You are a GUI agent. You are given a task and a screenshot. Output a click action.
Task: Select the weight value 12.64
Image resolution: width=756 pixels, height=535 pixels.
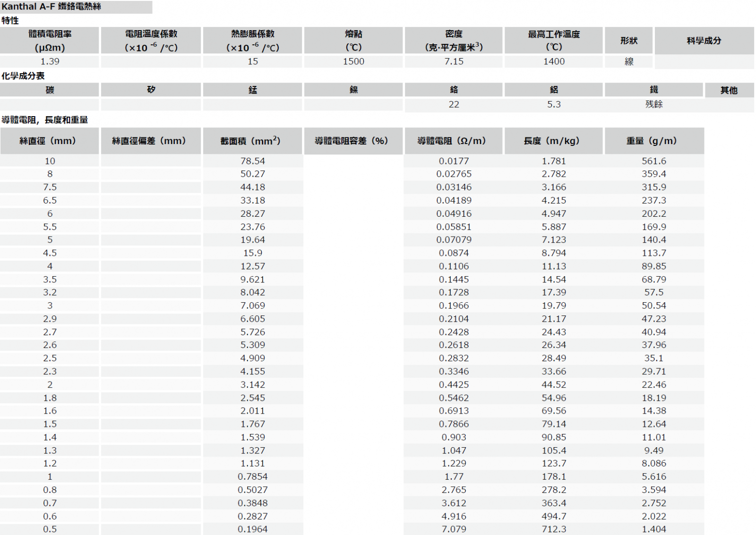pos(654,425)
